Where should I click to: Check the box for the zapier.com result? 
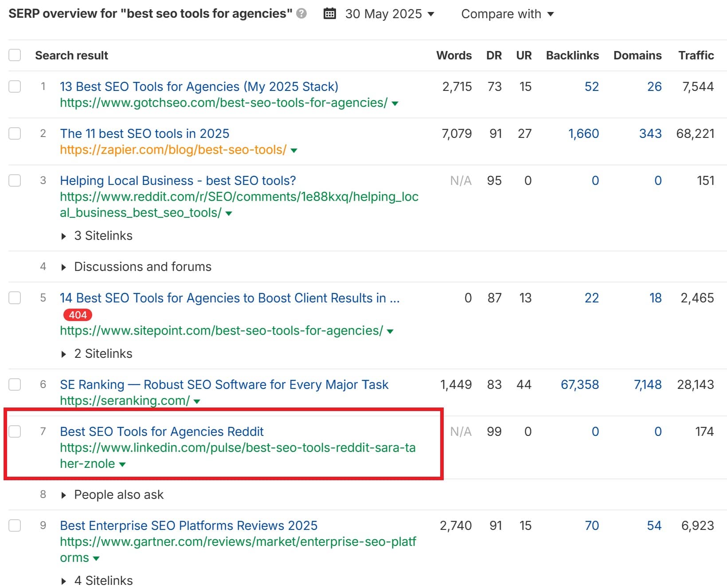click(15, 133)
